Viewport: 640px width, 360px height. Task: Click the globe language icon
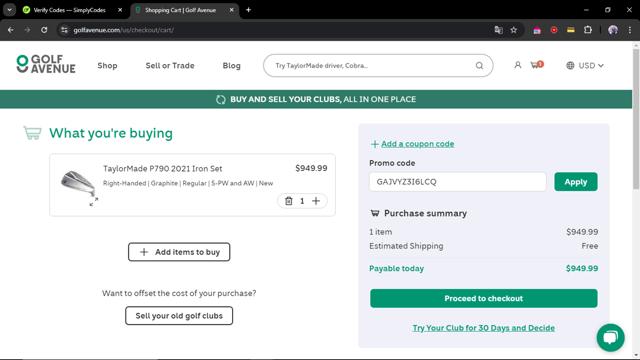(570, 66)
